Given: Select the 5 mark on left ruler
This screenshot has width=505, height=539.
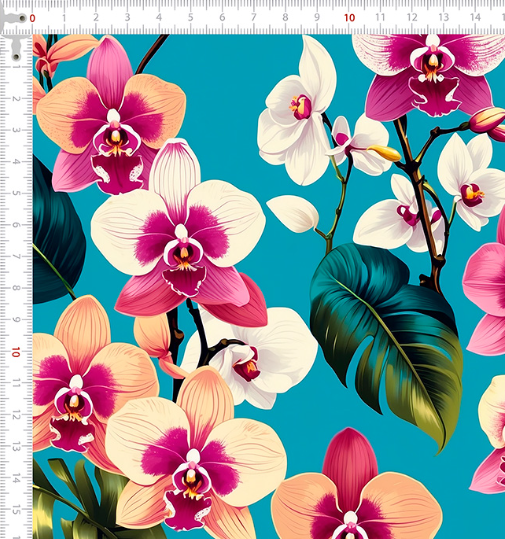Looking at the screenshot, I should (x=16, y=193).
